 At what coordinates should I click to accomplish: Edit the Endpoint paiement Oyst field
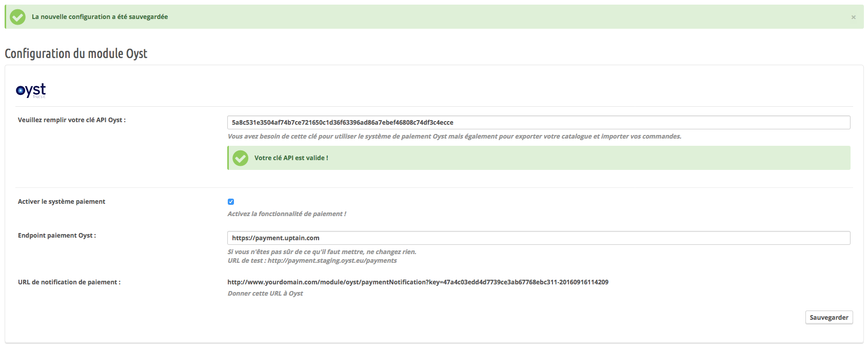tap(539, 238)
